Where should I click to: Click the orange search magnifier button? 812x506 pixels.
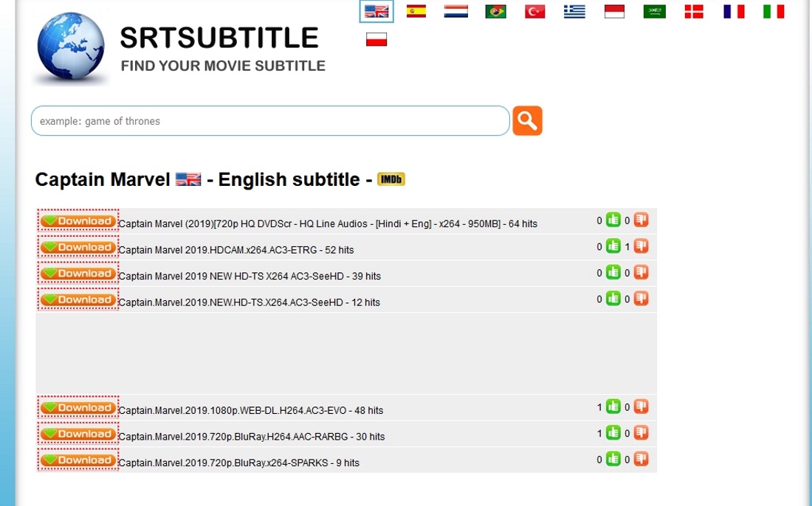pos(527,120)
